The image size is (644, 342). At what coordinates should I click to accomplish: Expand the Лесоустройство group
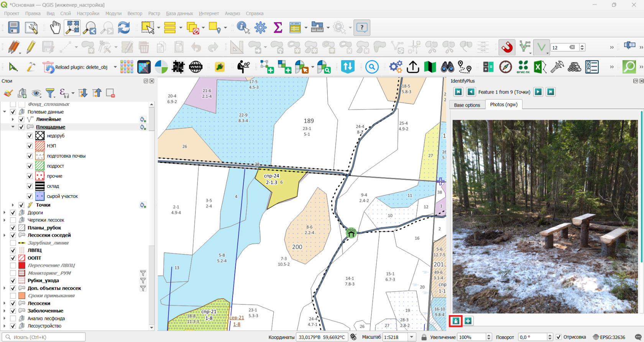pos(5,326)
